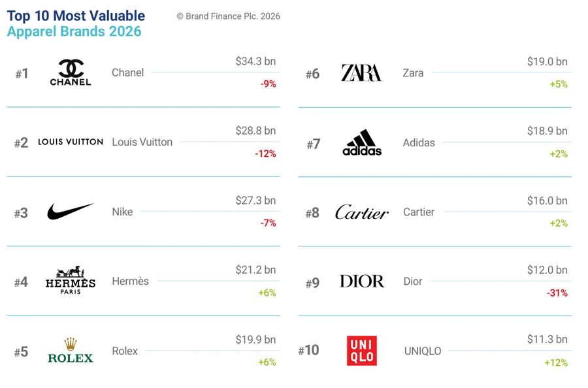Click the Louis Vuitton brand name label
This screenshot has width=588, height=388.
tap(142, 142)
